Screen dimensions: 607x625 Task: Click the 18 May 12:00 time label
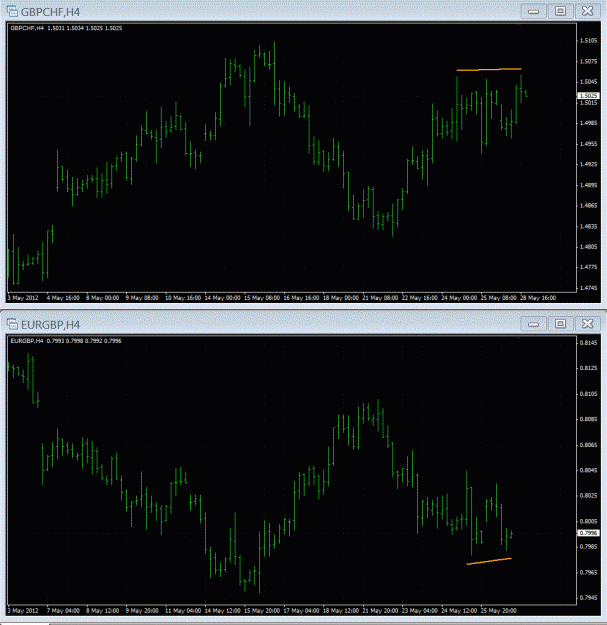(340, 611)
